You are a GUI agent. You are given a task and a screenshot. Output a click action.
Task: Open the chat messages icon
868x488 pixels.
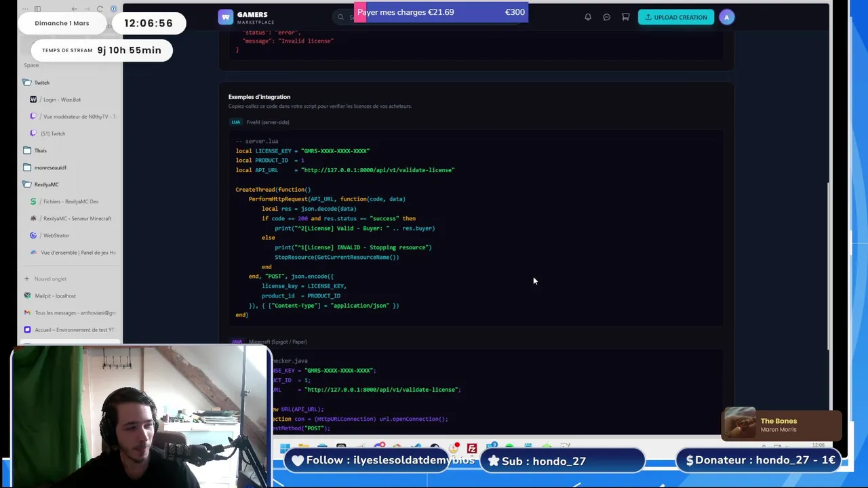607,17
